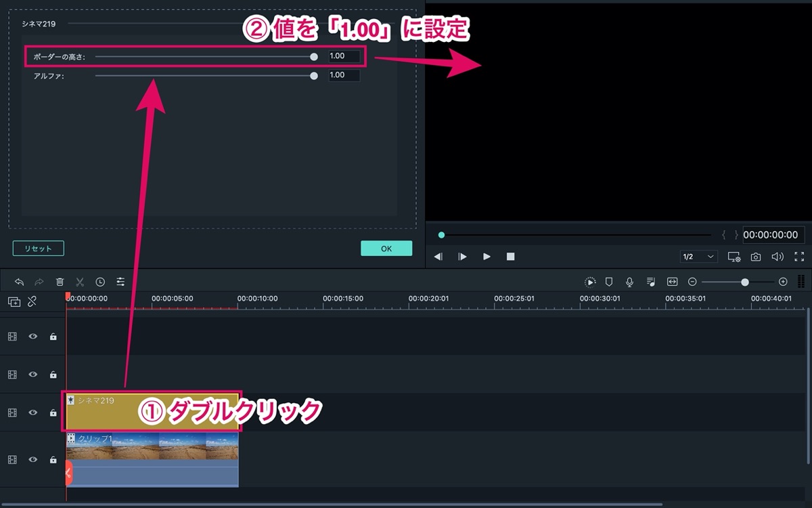
Task: Click the film icon on the クリップ1 track
Action: click(12, 459)
